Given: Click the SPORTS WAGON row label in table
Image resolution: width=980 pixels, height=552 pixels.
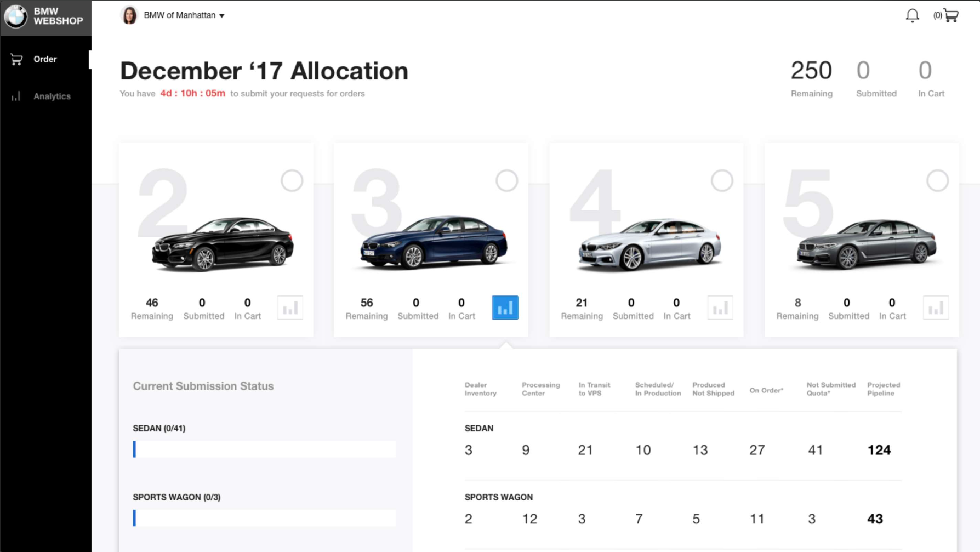Looking at the screenshot, I should (498, 497).
